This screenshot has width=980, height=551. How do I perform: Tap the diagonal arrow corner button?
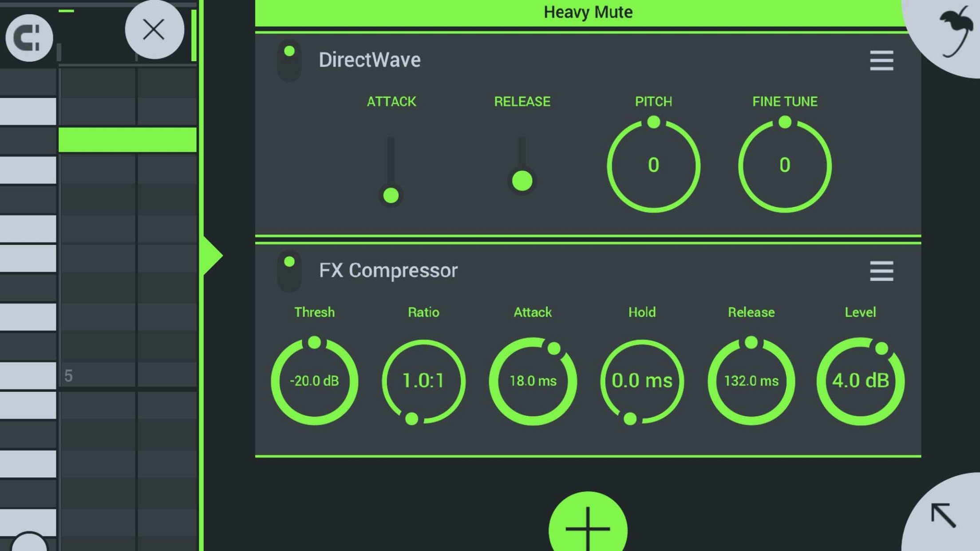tap(943, 515)
